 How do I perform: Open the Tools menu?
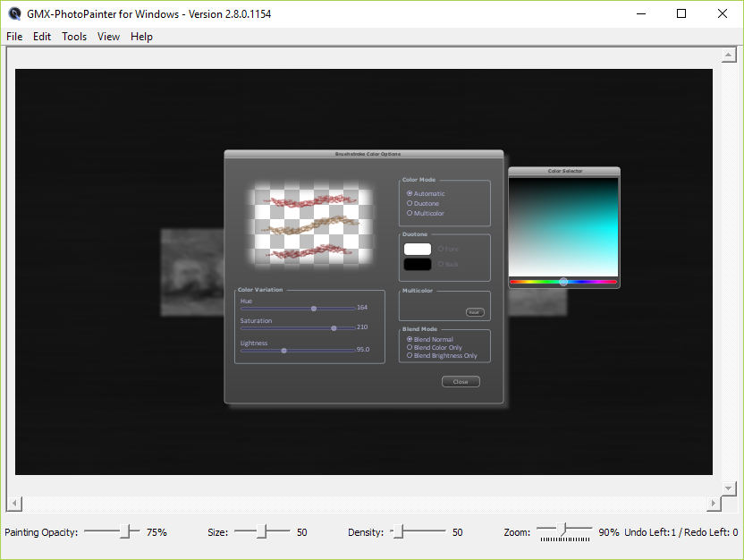point(74,37)
